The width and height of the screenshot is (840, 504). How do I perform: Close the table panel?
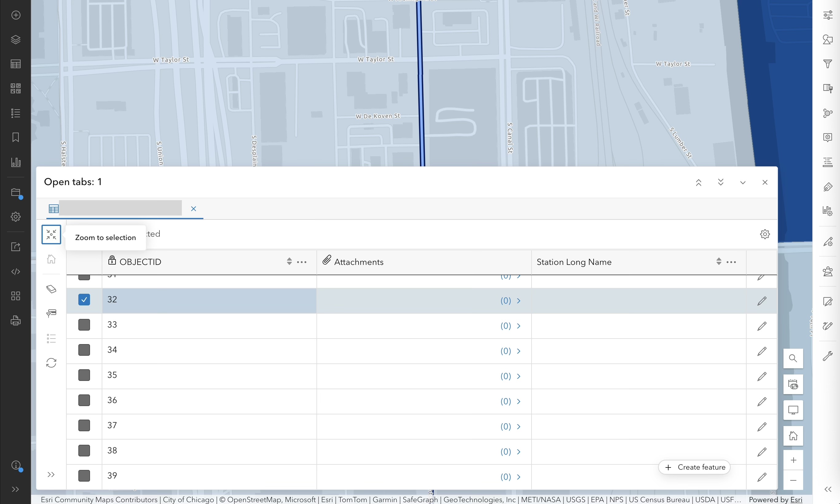(765, 182)
